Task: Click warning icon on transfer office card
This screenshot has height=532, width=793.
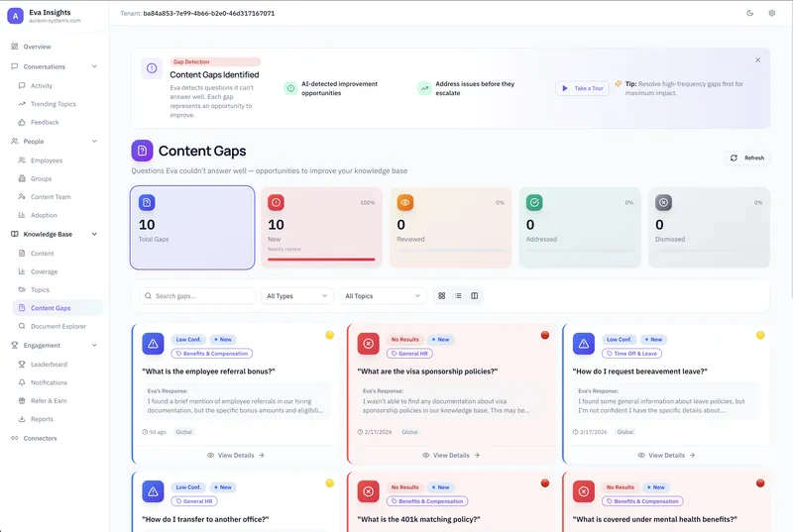Action: coord(154,491)
